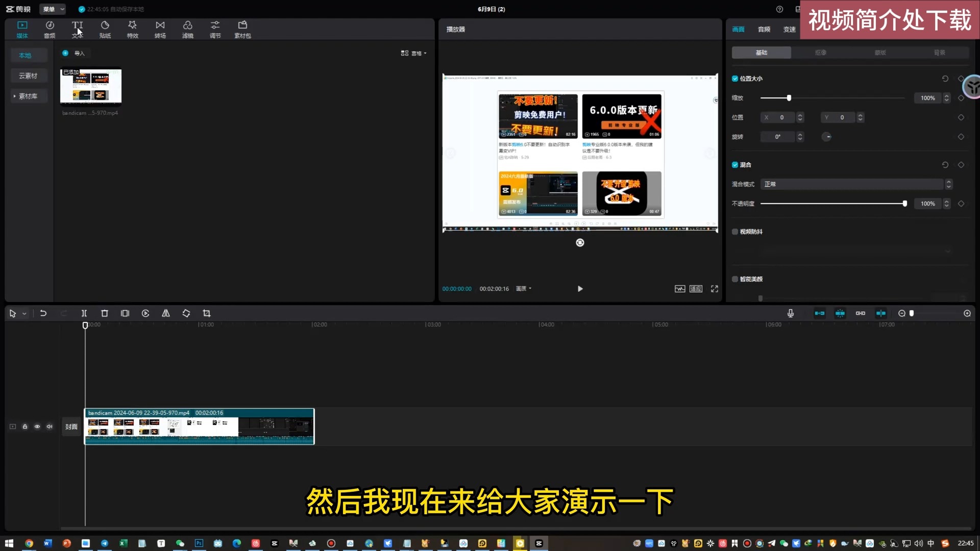Click the microphone record voiceover icon
Image resolution: width=980 pixels, height=551 pixels.
790,313
